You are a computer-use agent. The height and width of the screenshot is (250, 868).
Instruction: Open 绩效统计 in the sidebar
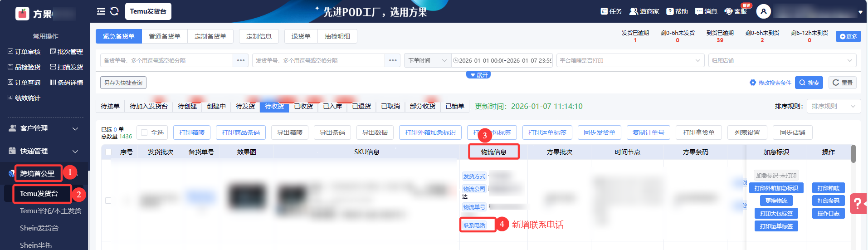point(24,98)
